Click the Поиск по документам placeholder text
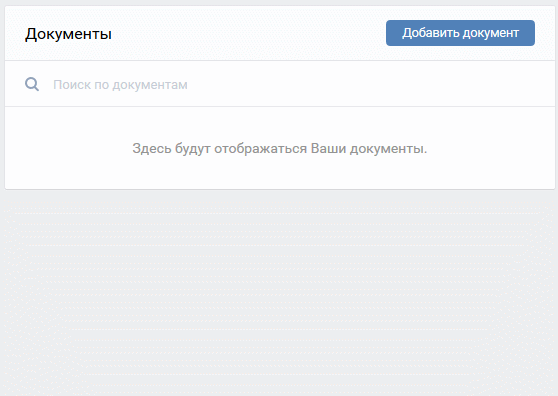558x396 pixels. coord(120,85)
